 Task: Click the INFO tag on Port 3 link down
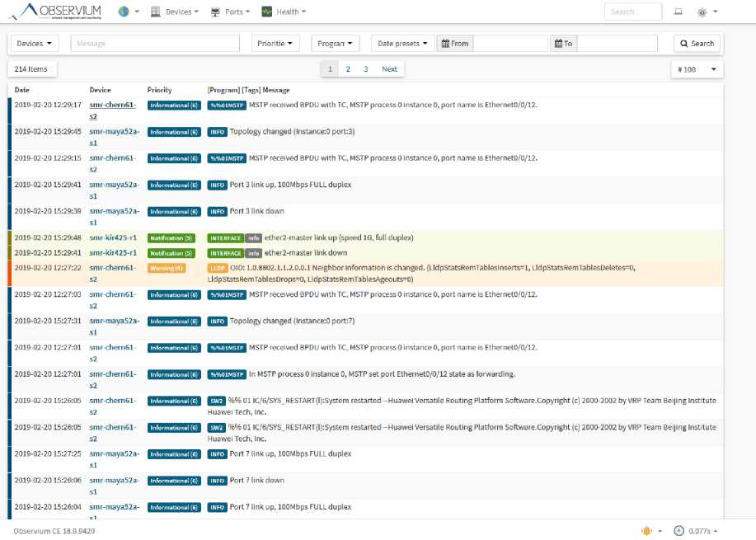[x=218, y=212]
